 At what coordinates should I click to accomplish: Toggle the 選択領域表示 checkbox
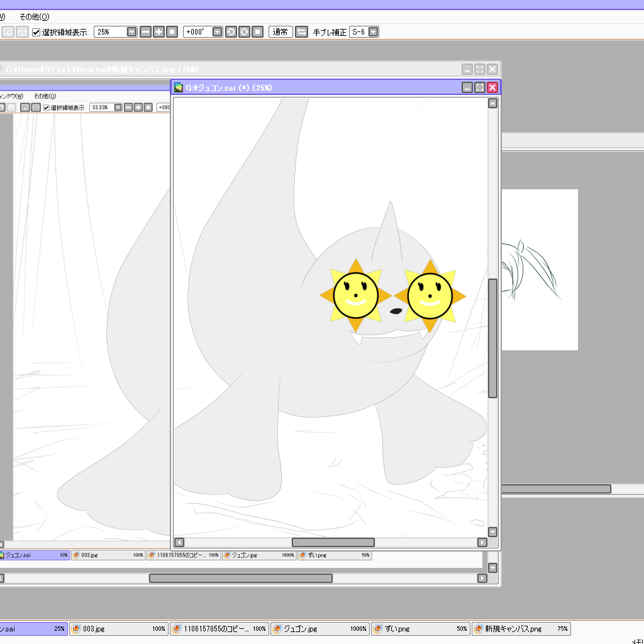pos(36,33)
